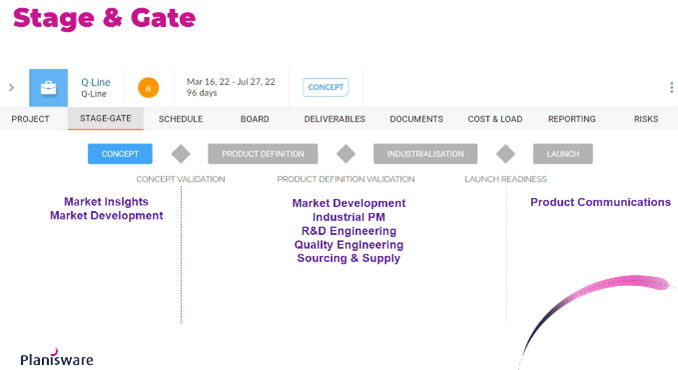Click the Launch Readiness gate diamond
Viewport: 678px width, 370px height.
pyautogui.click(x=505, y=154)
